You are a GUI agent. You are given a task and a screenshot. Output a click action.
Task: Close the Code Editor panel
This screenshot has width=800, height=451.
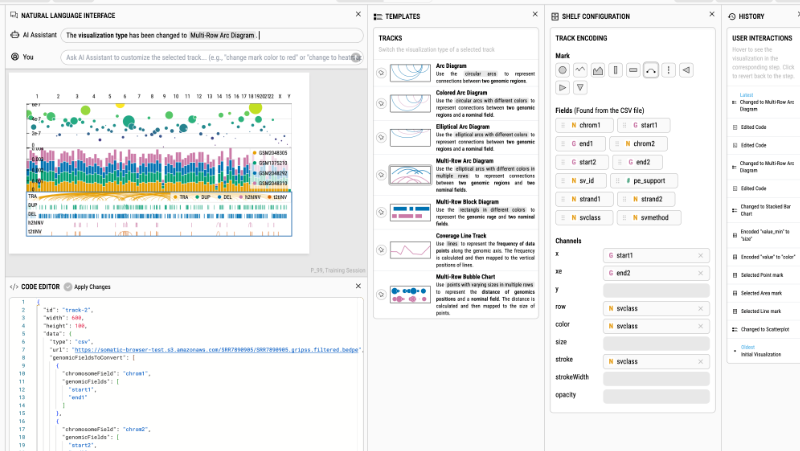(358, 286)
